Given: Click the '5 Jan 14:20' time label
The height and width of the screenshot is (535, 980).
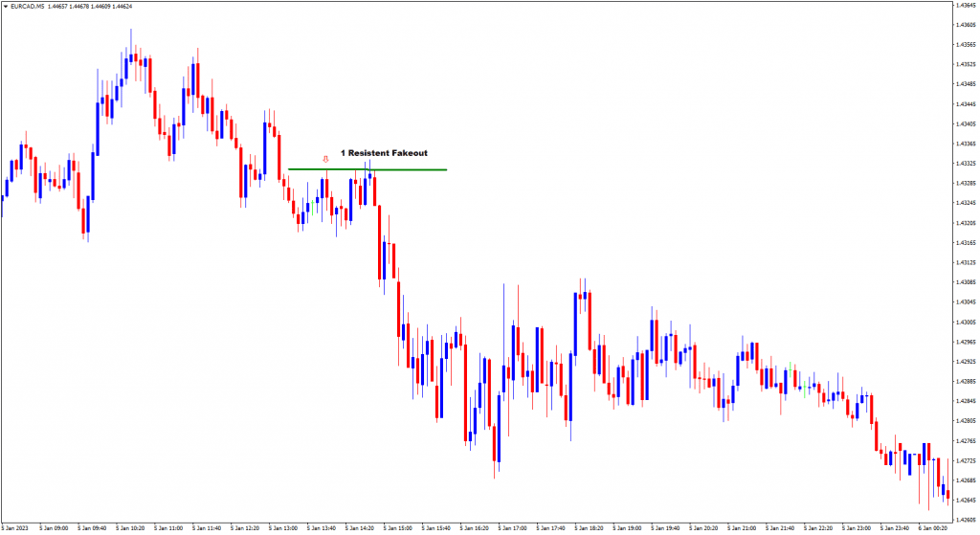Looking at the screenshot, I should (360, 528).
